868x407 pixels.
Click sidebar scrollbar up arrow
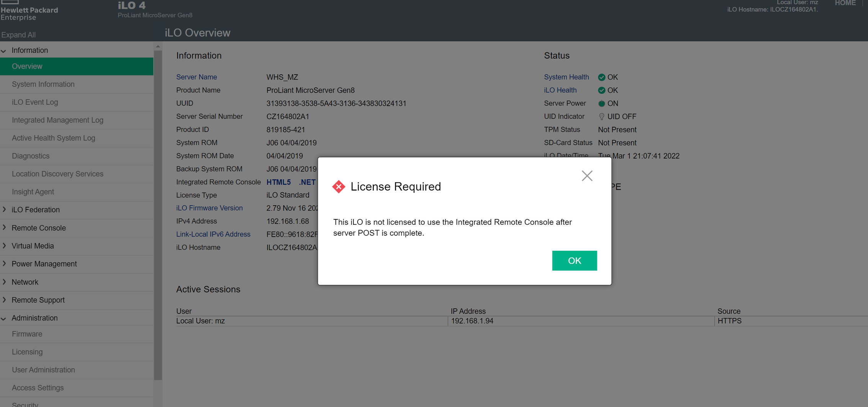158,46
